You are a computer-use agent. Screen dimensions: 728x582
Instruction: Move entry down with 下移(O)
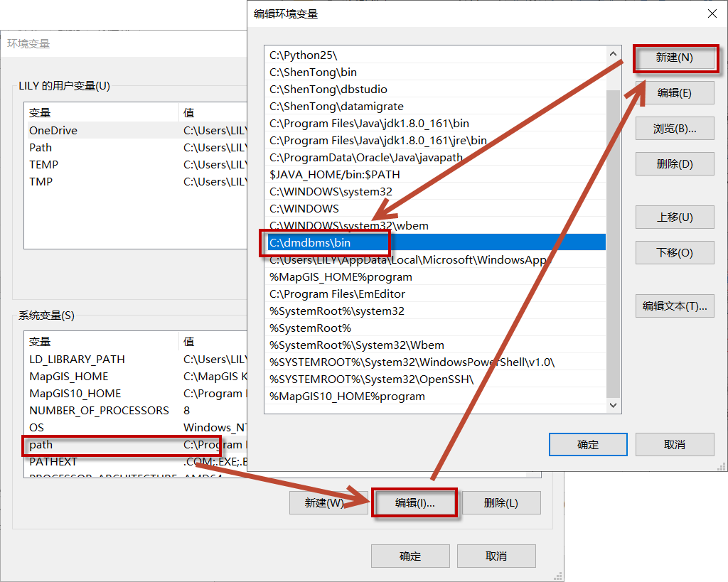pyautogui.click(x=674, y=253)
